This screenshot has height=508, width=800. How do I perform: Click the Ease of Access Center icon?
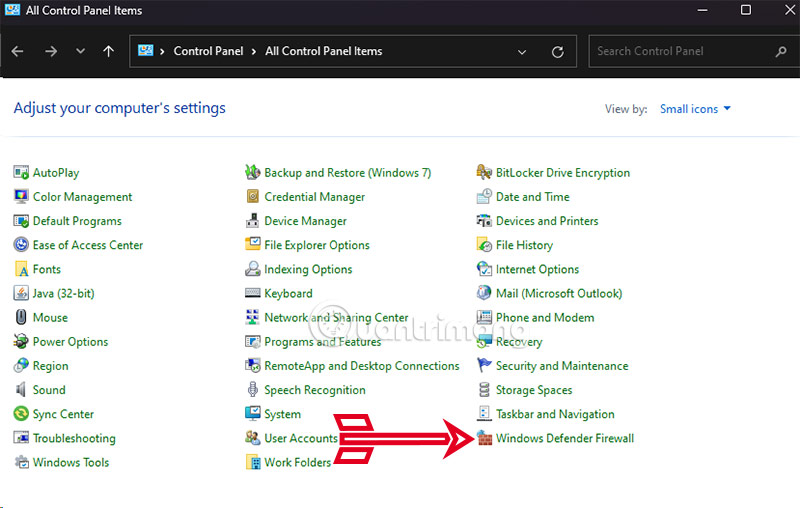tap(21, 245)
